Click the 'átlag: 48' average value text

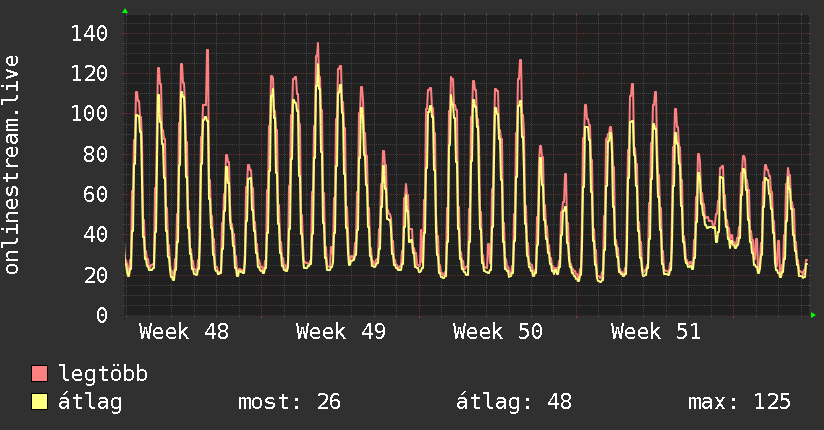tap(513, 402)
